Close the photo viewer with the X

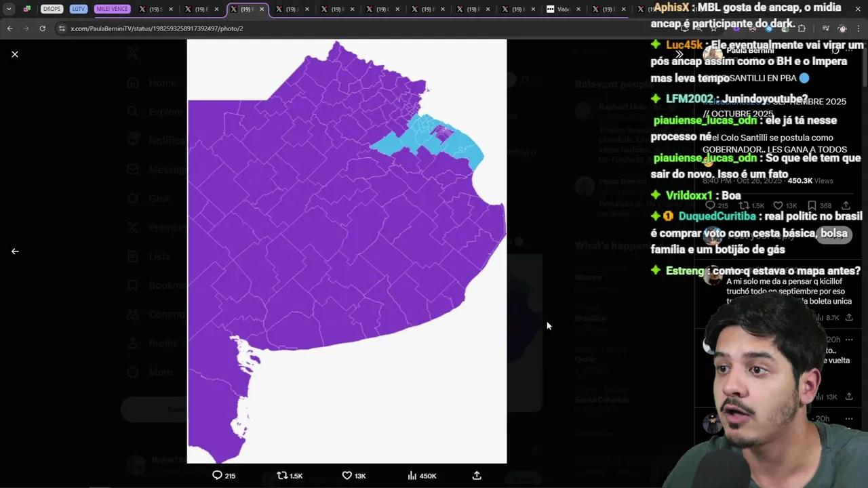tap(15, 54)
